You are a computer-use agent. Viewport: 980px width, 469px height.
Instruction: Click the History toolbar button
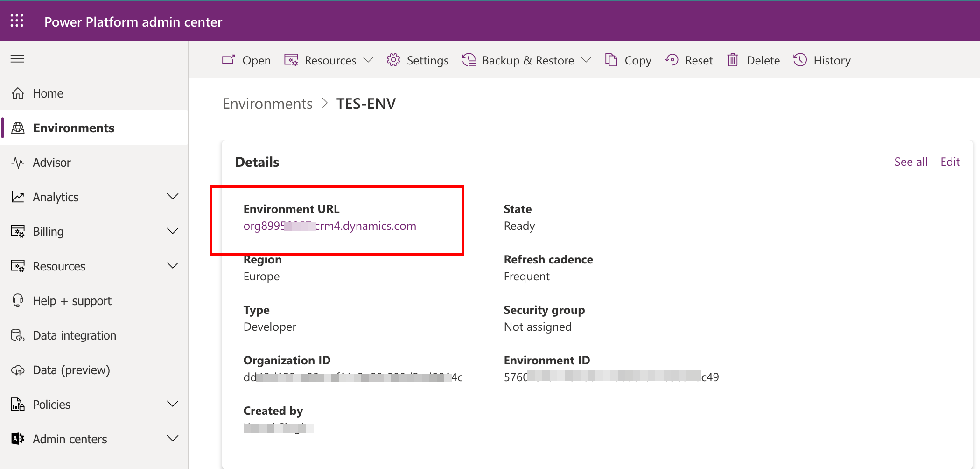tap(822, 60)
